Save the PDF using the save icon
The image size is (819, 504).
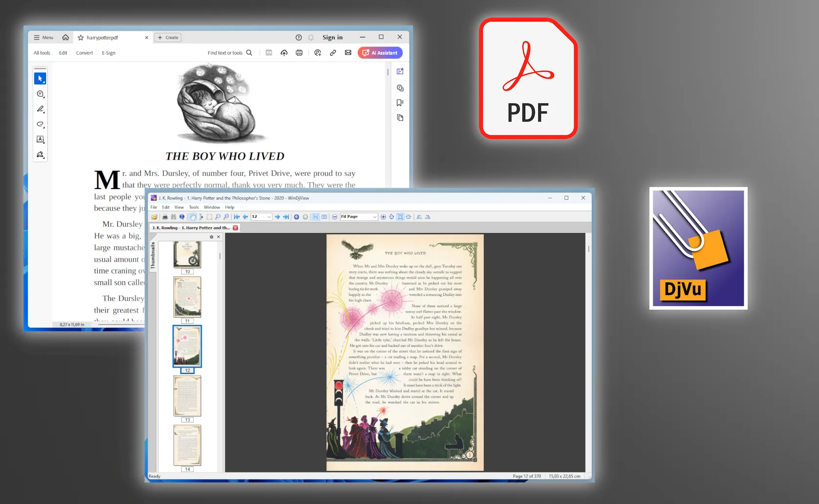pyautogui.click(x=269, y=52)
